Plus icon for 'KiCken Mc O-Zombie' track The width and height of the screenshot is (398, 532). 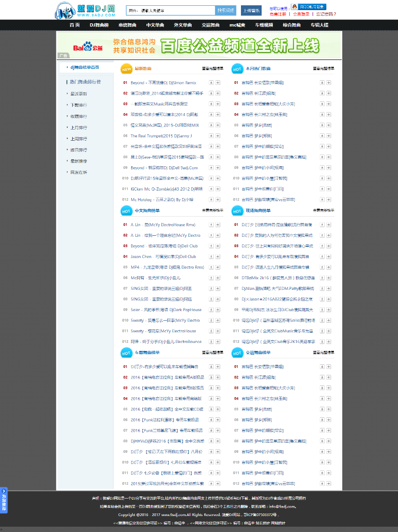pos(218,189)
